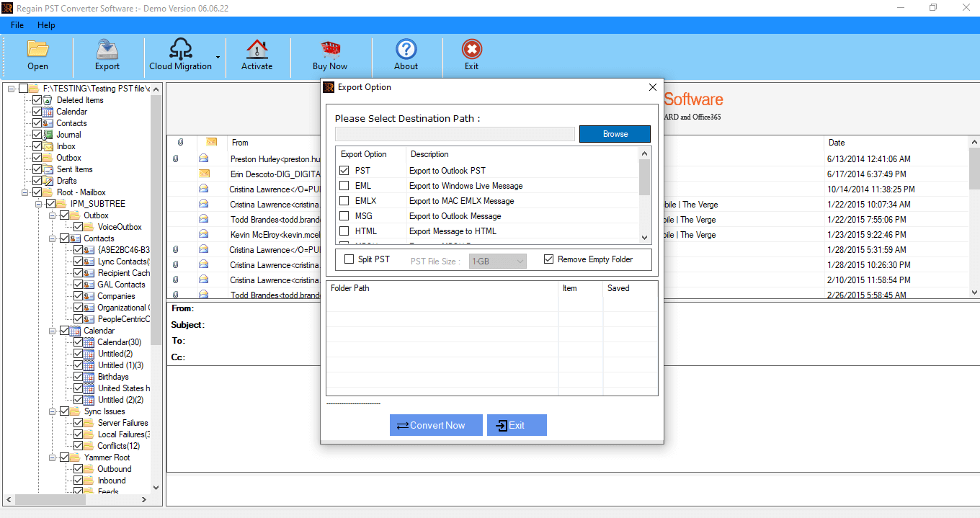The width and height of the screenshot is (980, 518).
Task: Click the Export toolbar icon
Action: tap(107, 49)
